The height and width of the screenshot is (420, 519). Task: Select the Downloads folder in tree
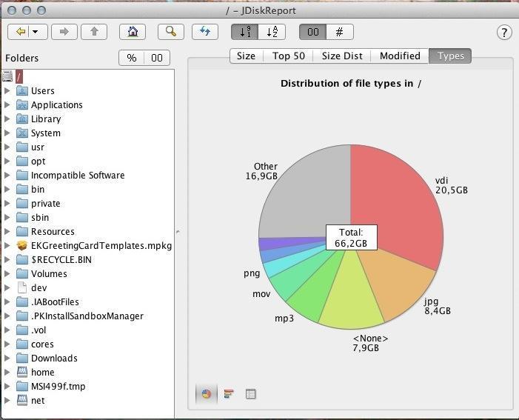click(53, 358)
